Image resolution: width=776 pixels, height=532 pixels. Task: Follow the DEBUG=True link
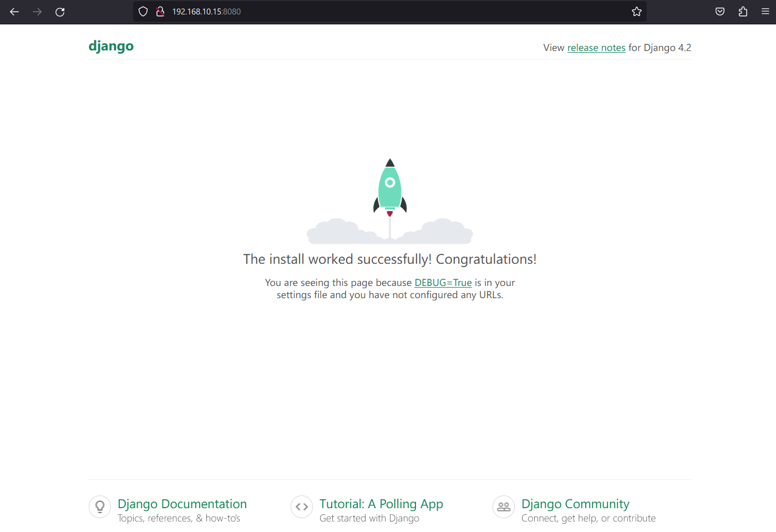point(443,283)
